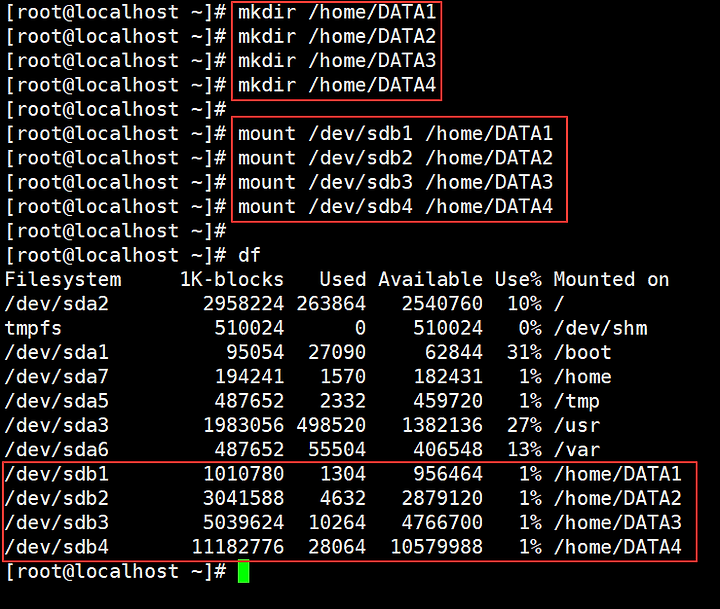Click the 10264 used value
The width and height of the screenshot is (720, 609).
pyautogui.click(x=337, y=523)
